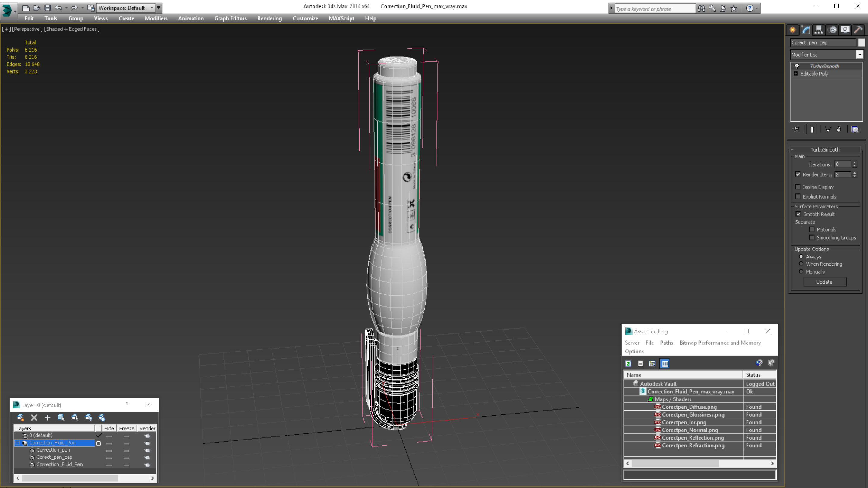Open the Rendering menu
This screenshot has width=868, height=488.
click(x=269, y=18)
